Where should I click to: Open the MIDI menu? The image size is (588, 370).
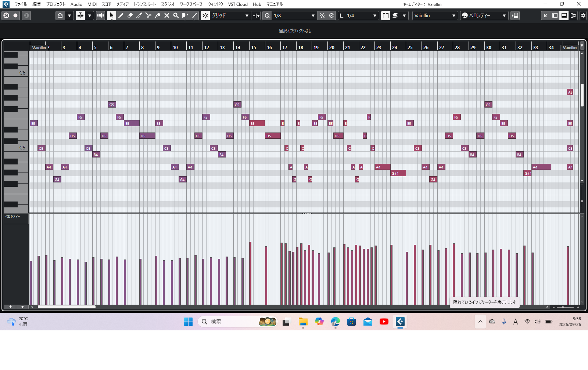point(92,4)
